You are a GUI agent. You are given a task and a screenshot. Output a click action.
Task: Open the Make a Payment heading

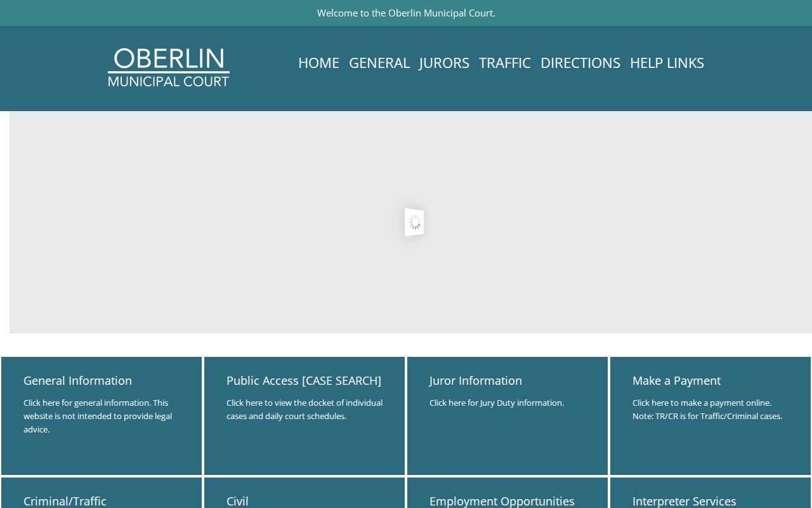pos(676,380)
